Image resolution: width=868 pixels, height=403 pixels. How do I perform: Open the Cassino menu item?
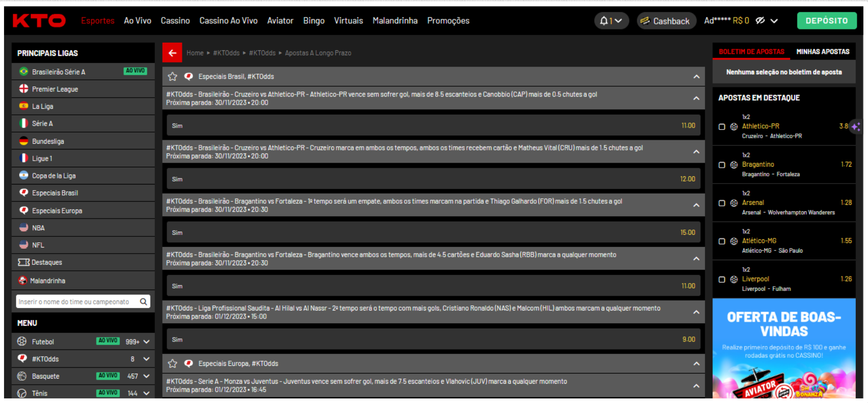[x=175, y=21]
